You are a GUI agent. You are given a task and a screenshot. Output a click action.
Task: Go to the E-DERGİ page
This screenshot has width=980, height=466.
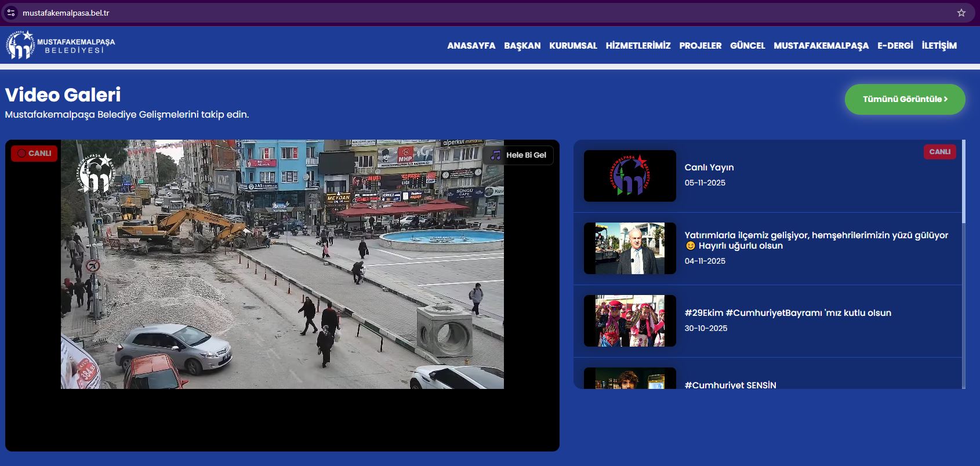pos(895,46)
